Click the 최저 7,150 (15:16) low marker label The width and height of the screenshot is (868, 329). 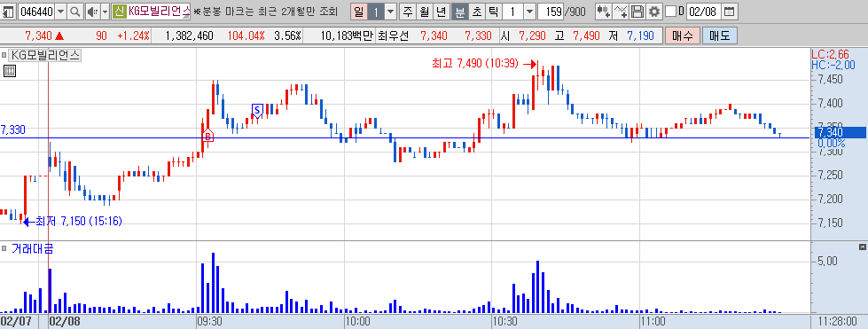click(x=79, y=221)
